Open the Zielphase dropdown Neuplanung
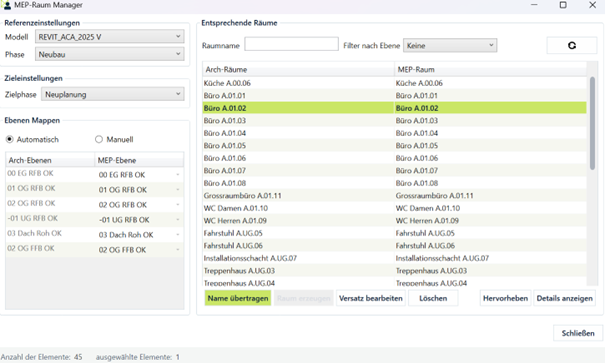Viewport: 605px width, 363px height. (113, 94)
